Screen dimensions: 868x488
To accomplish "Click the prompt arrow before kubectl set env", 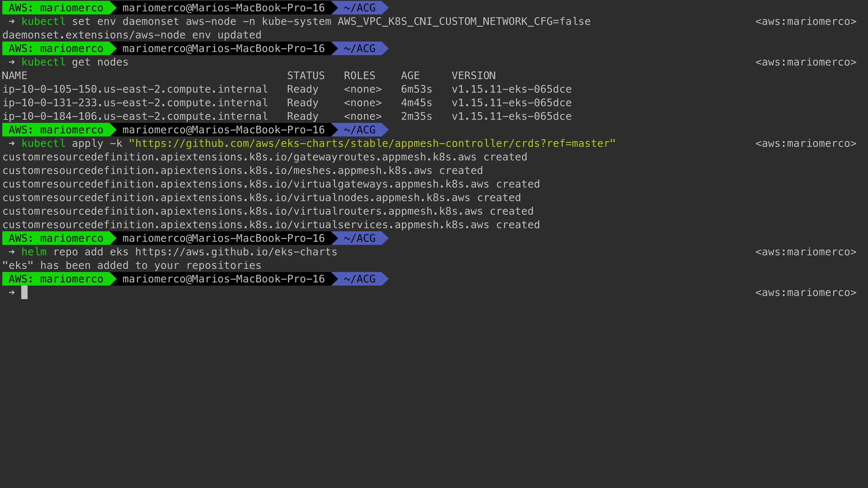I will pos(12,22).
